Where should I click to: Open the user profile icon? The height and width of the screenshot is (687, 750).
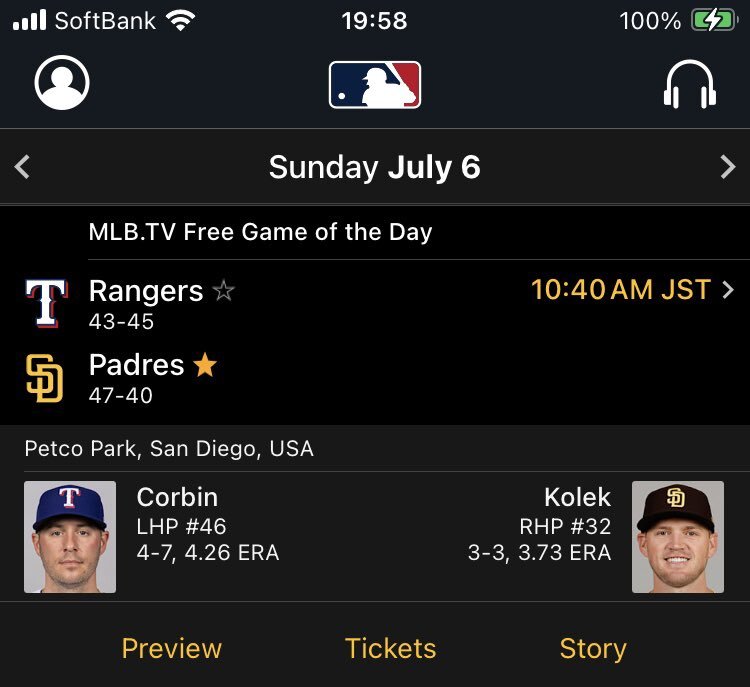point(62,82)
